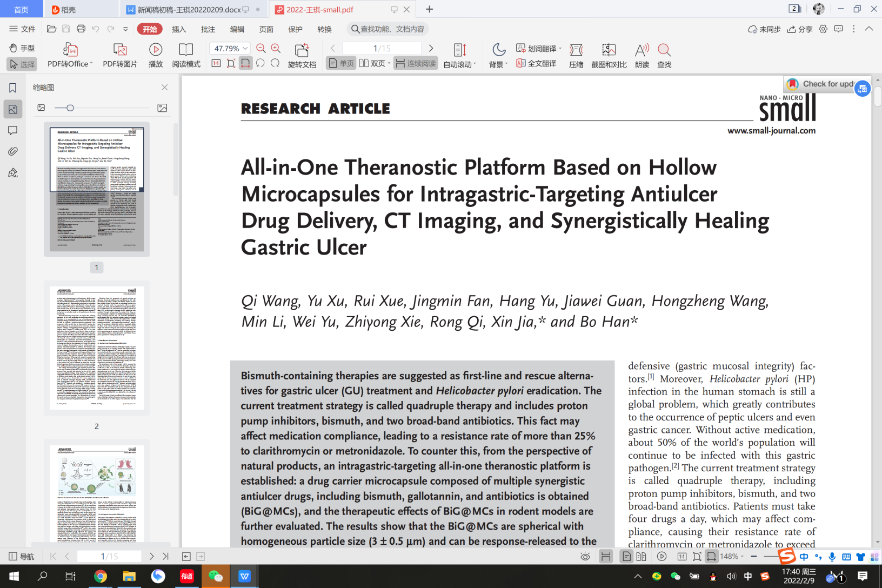Click the search functions box (查找功能)
Image resolution: width=882 pixels, height=588 pixels.
tap(387, 29)
